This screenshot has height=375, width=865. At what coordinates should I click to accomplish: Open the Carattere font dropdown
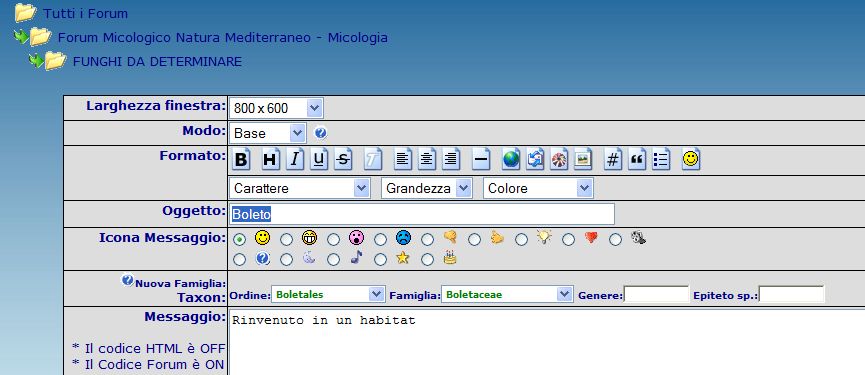tap(300, 188)
